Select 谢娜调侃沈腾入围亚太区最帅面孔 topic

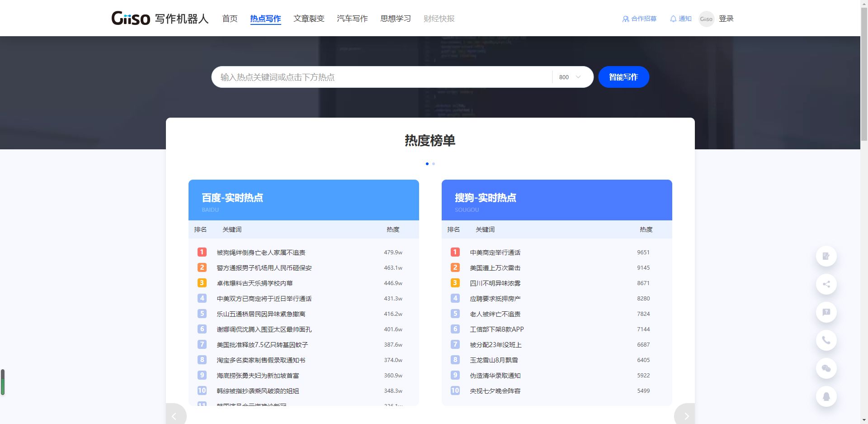click(x=264, y=329)
